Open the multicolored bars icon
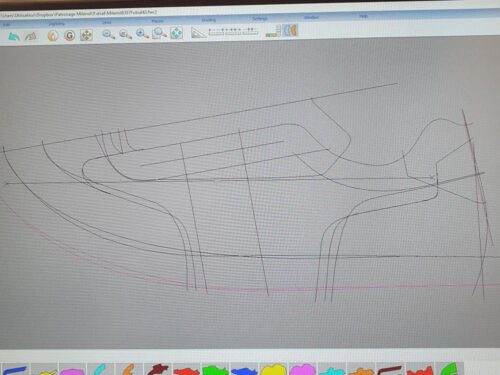This screenshot has width=500, height=375. tap(273, 31)
